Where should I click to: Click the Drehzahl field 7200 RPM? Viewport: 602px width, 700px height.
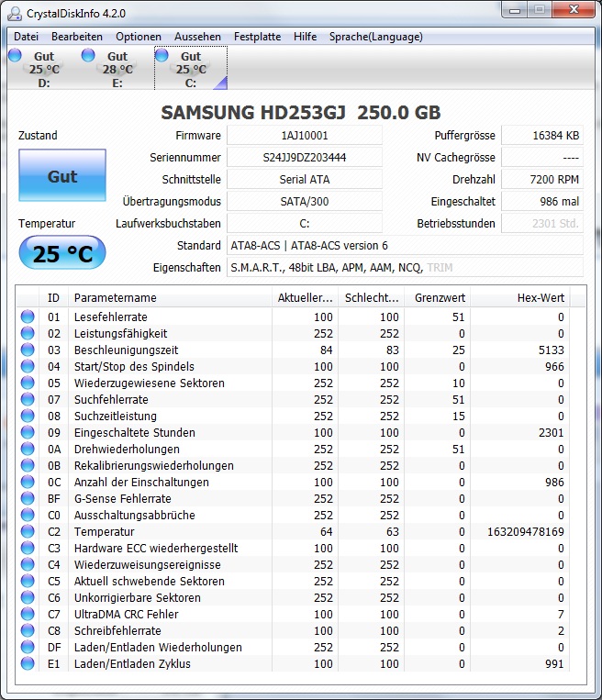542,179
